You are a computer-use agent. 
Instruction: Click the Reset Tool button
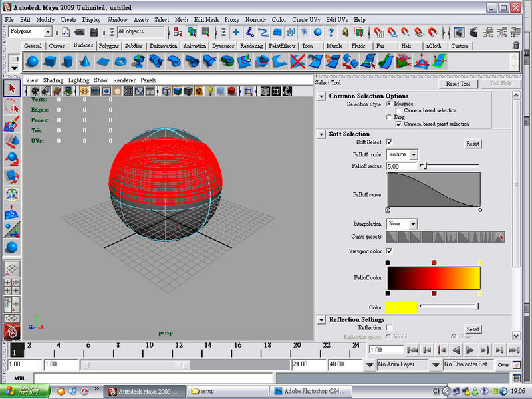click(x=458, y=84)
